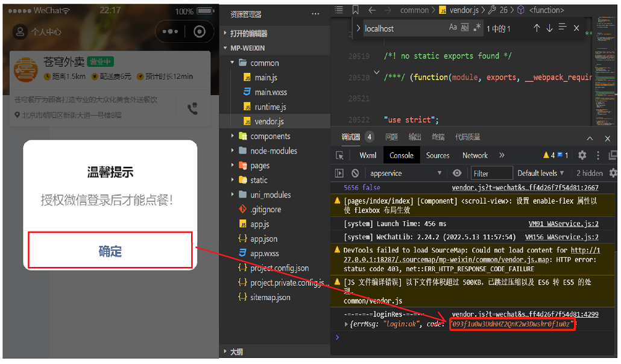Open mini program capsule more menu
621x364 pixels.
point(171,32)
